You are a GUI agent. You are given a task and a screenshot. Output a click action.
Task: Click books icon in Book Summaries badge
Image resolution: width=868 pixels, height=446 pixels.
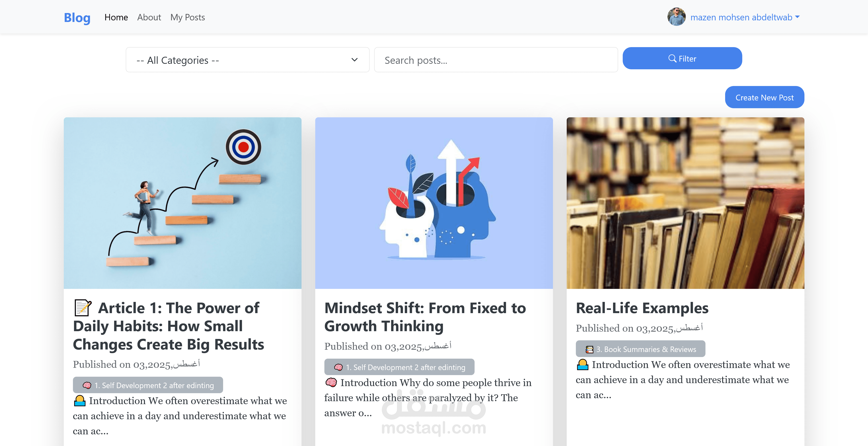589,349
